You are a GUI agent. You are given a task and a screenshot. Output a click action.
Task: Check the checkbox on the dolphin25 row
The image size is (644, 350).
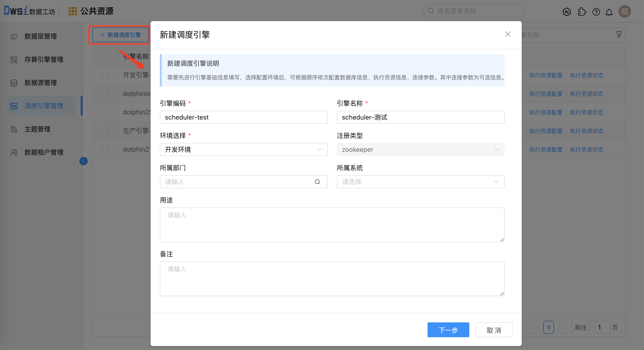click(x=105, y=112)
